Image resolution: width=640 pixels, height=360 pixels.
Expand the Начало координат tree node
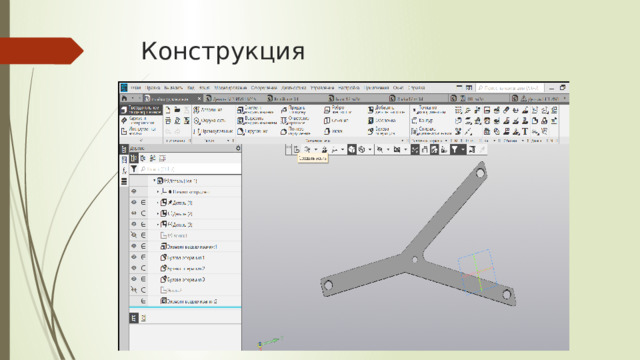click(x=158, y=191)
